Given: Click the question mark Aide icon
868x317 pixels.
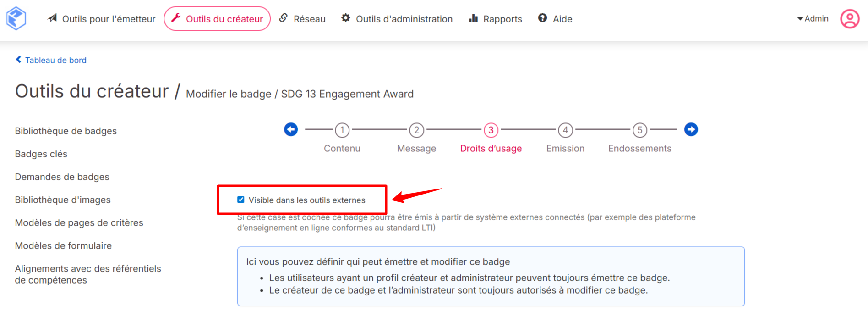Looking at the screenshot, I should pos(542,18).
